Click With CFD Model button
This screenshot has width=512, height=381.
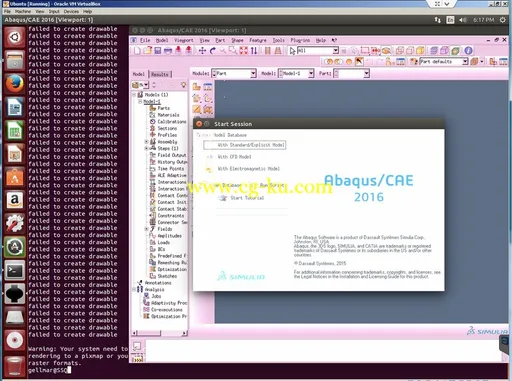pyautogui.click(x=229, y=157)
